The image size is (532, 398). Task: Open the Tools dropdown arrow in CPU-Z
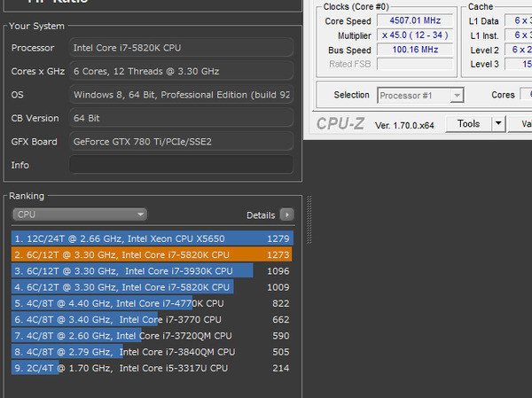pos(498,123)
